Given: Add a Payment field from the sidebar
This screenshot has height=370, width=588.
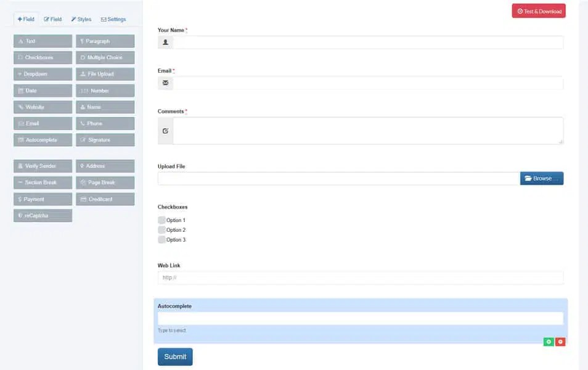Looking at the screenshot, I should [x=42, y=199].
